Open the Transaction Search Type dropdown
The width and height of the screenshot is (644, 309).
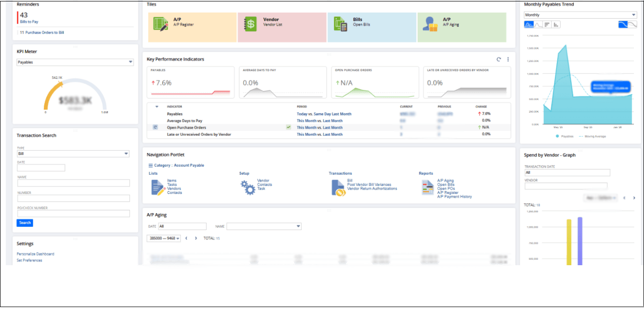click(x=73, y=154)
